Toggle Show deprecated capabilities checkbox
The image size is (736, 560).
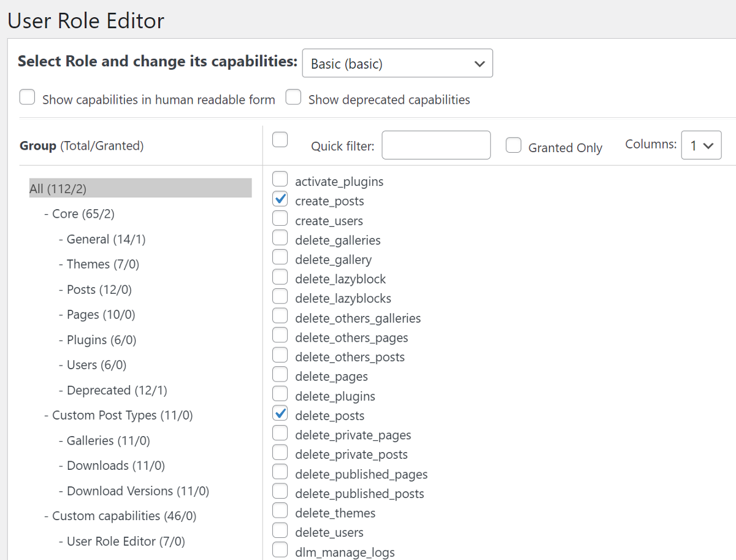click(x=293, y=98)
